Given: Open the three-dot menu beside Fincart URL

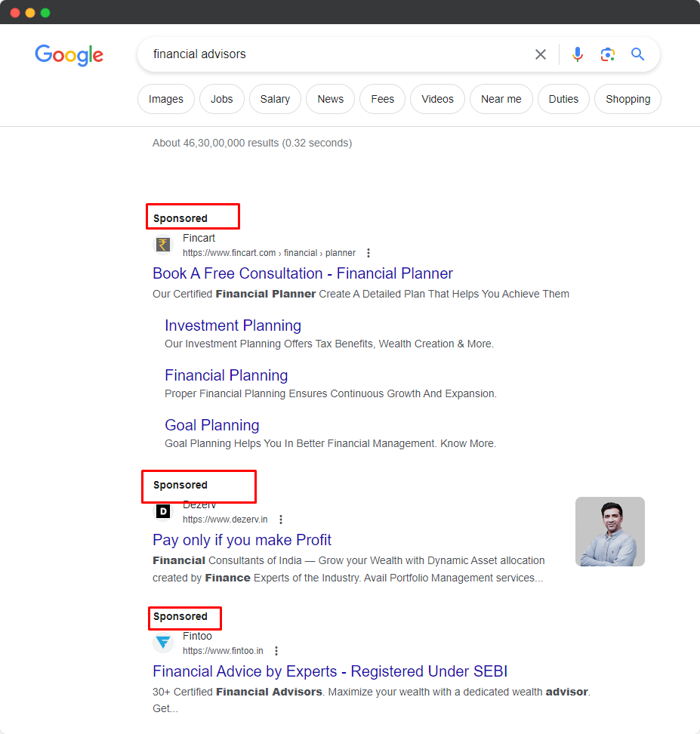Looking at the screenshot, I should (x=369, y=253).
